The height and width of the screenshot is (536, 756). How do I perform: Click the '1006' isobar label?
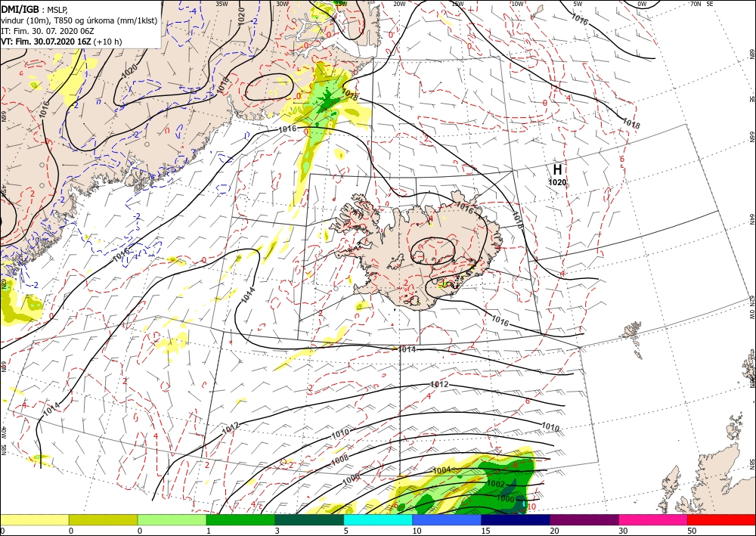[351, 479]
